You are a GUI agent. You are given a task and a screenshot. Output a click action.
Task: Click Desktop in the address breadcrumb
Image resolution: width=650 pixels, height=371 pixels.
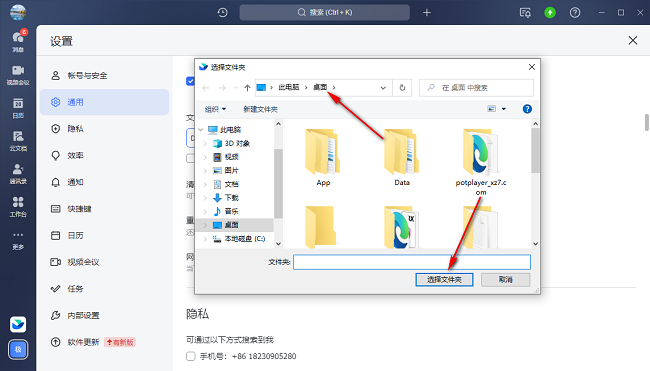tap(320, 87)
